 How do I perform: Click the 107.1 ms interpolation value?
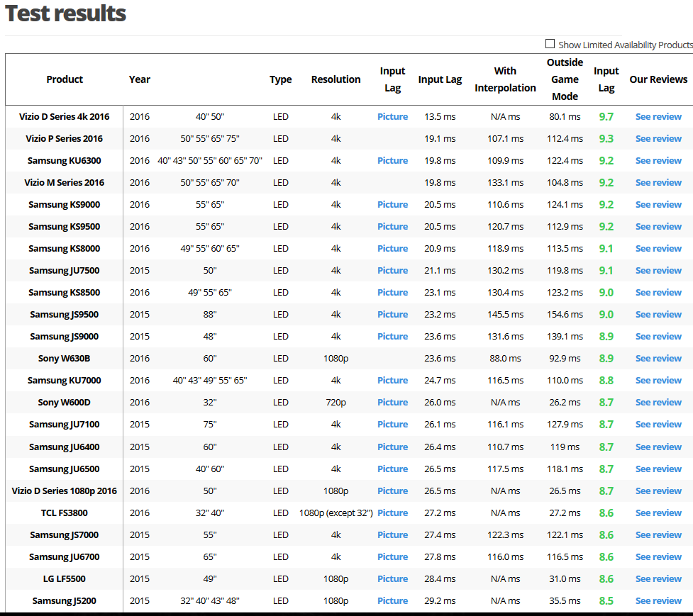(x=505, y=139)
